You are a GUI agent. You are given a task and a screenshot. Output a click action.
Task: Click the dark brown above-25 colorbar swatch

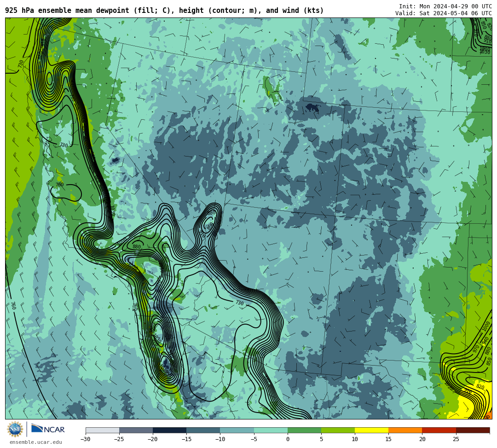[x=473, y=430]
